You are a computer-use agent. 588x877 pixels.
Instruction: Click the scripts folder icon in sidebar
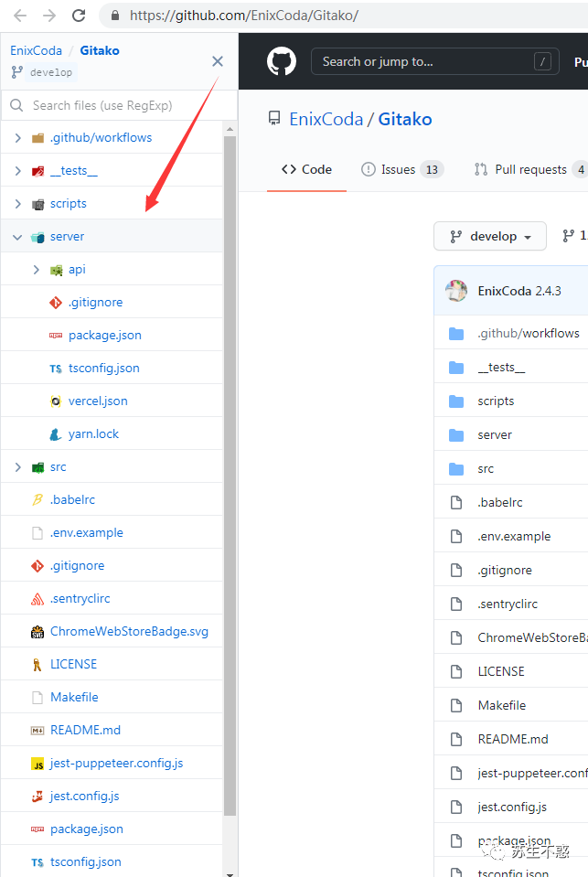click(x=37, y=204)
